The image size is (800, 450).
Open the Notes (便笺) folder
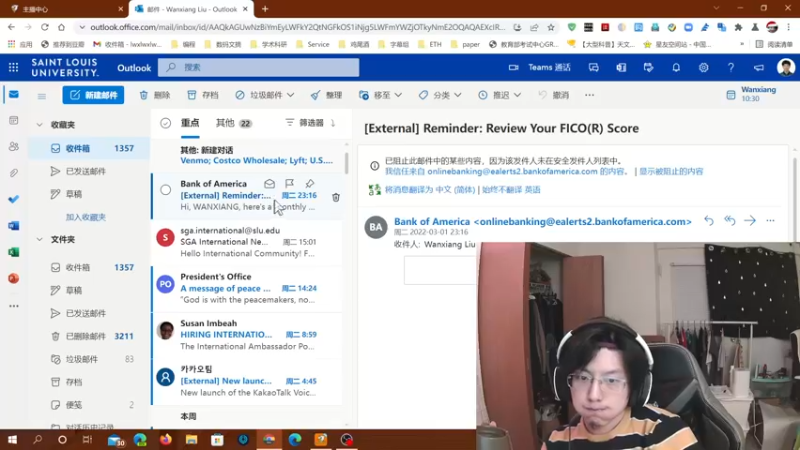(91, 405)
